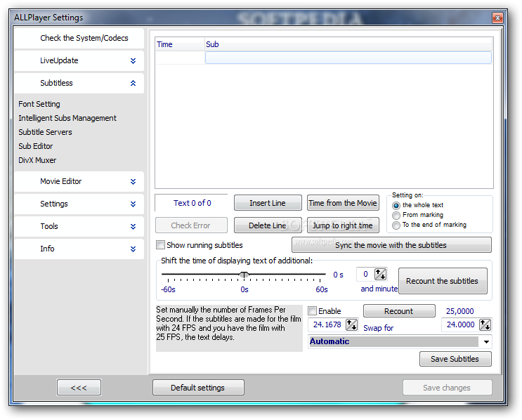Open Intelligent Subs Management page
522x420 pixels.
coord(67,118)
